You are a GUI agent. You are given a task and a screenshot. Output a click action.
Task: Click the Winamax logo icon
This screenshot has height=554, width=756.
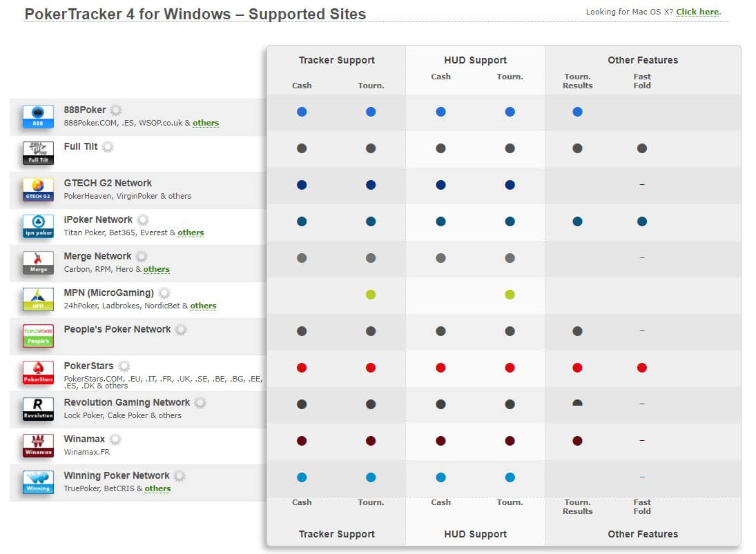[38, 446]
